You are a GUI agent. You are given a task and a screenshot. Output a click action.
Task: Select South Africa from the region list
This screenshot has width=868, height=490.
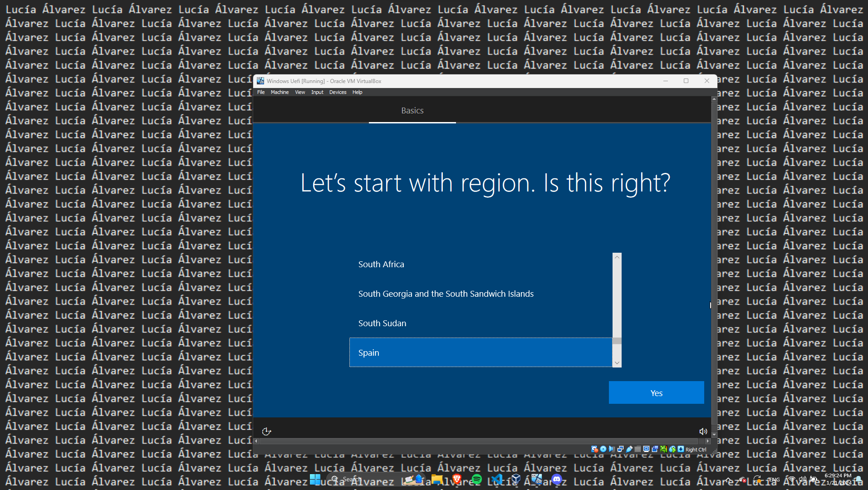click(x=381, y=265)
